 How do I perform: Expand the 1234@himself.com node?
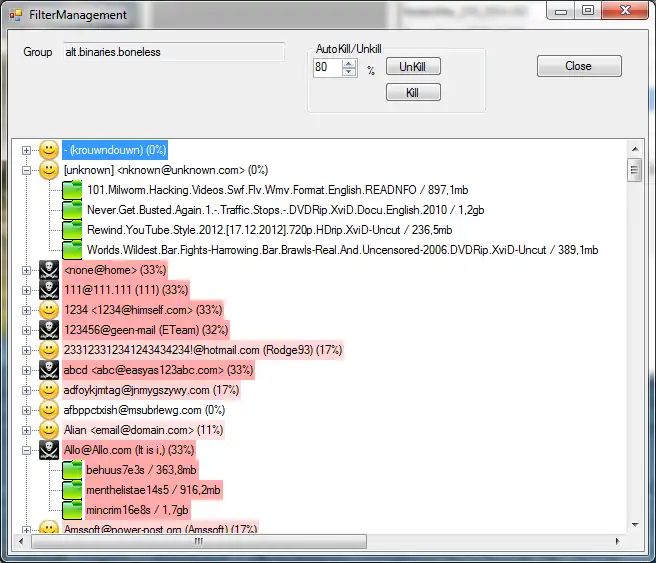pyautogui.click(x=26, y=310)
